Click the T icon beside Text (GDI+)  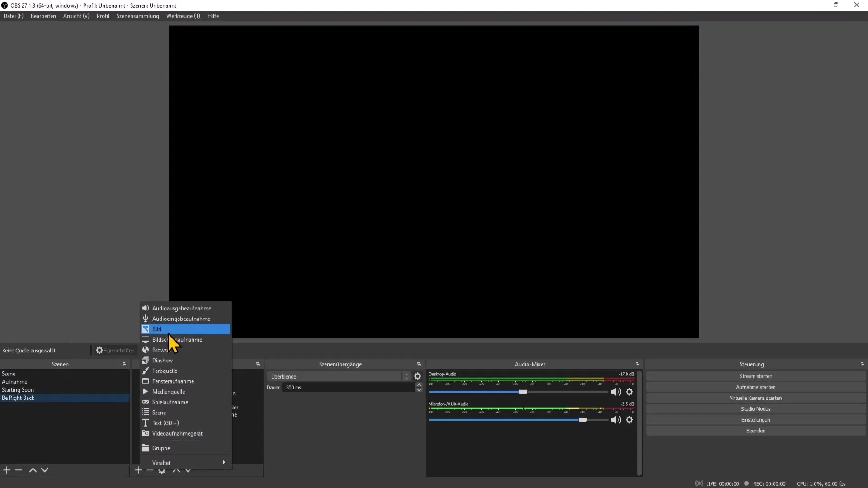point(146,422)
